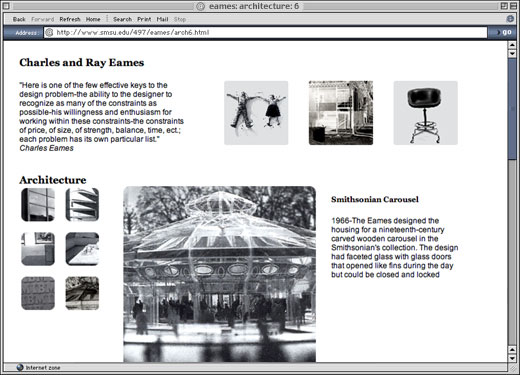Viewport: 520px width, 375px height.
Task: Click the large Smithsonian Carousel photo
Action: coord(219,274)
